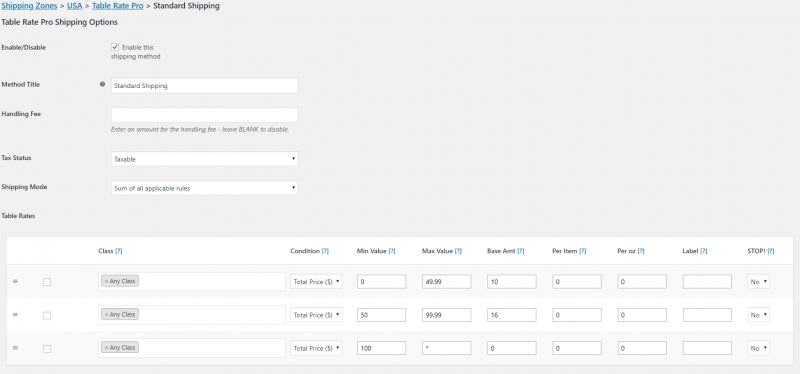Click Base Amt field in min 100 row
This screenshot has width=800, height=374.
pyautogui.click(x=512, y=348)
